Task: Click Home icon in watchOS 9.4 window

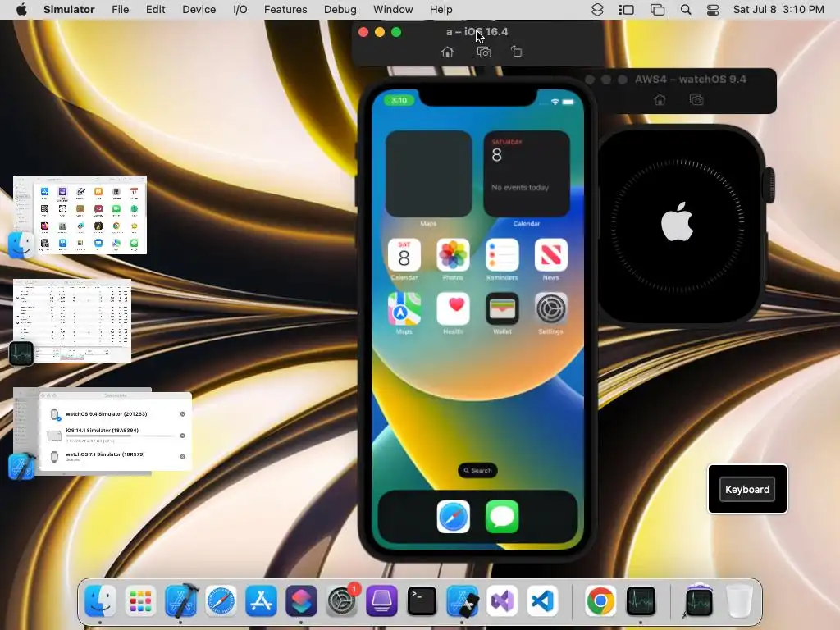Action: coord(660,99)
